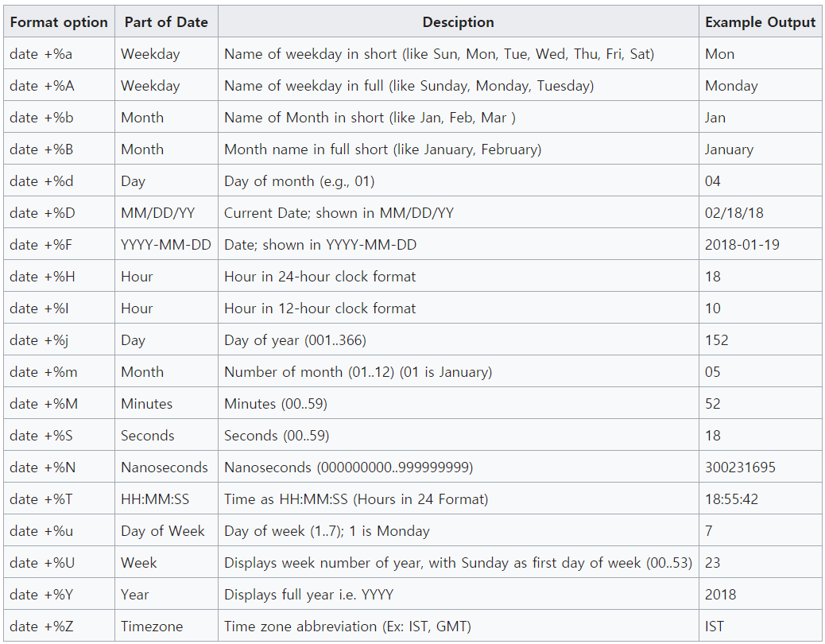The height and width of the screenshot is (644, 825).
Task: Click example output '300231695'
Action: click(x=740, y=467)
